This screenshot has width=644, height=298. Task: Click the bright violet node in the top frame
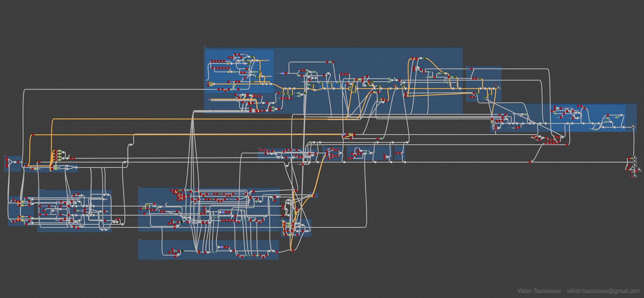click(283, 73)
